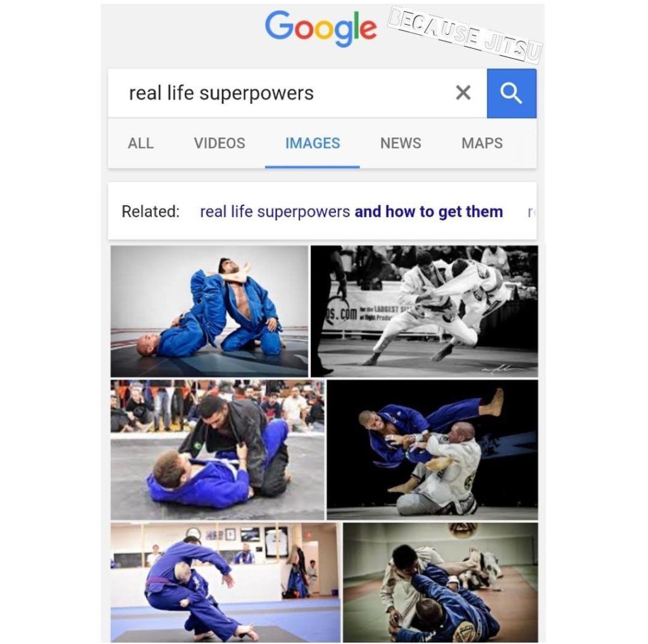This screenshot has width=648, height=644.
Task: Select the IMAGES tab
Action: point(313,143)
